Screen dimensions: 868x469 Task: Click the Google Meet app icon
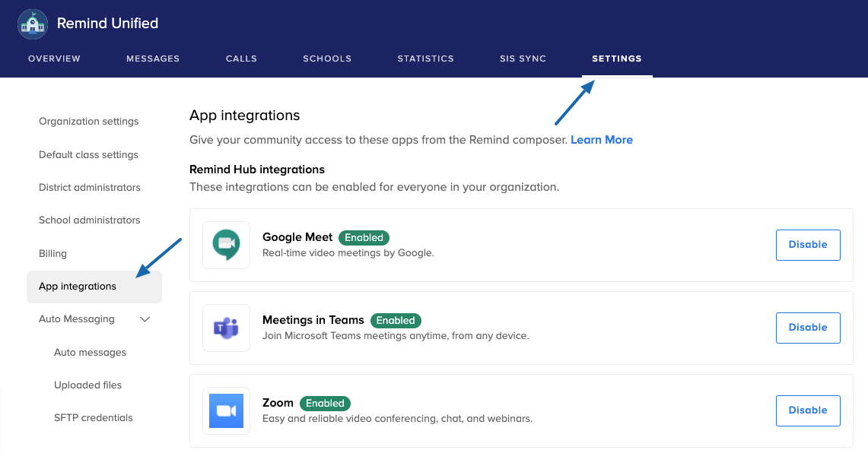tap(226, 245)
